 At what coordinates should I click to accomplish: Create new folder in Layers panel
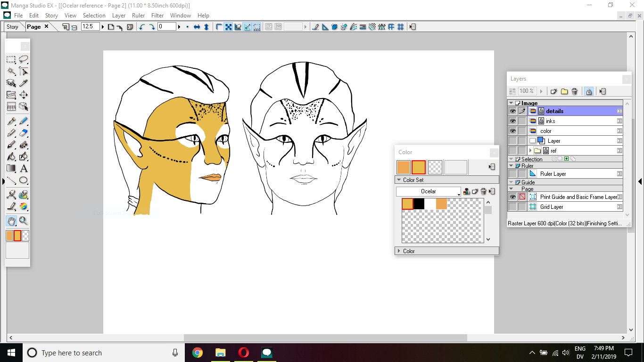564,91
